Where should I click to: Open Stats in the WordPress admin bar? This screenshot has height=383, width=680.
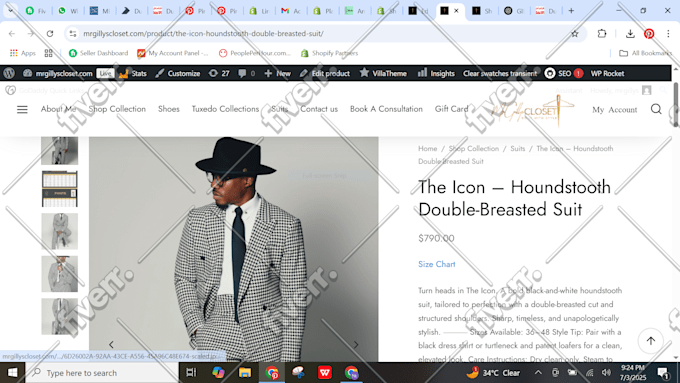pos(133,73)
